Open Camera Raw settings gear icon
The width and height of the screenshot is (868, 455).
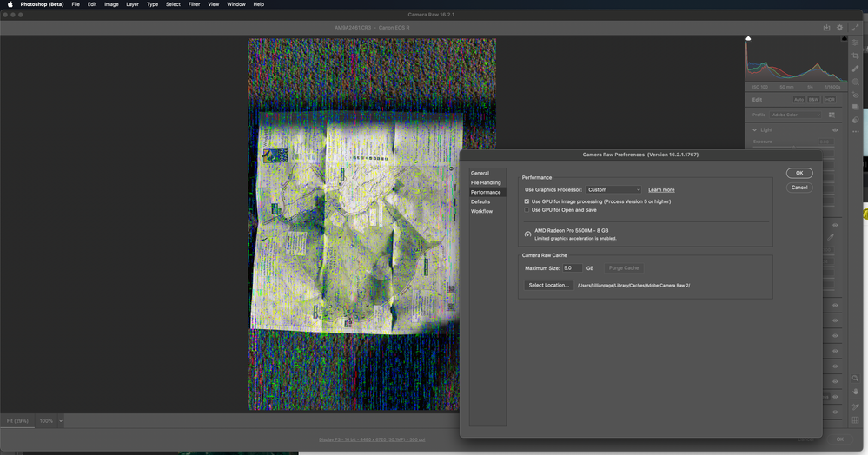point(840,28)
